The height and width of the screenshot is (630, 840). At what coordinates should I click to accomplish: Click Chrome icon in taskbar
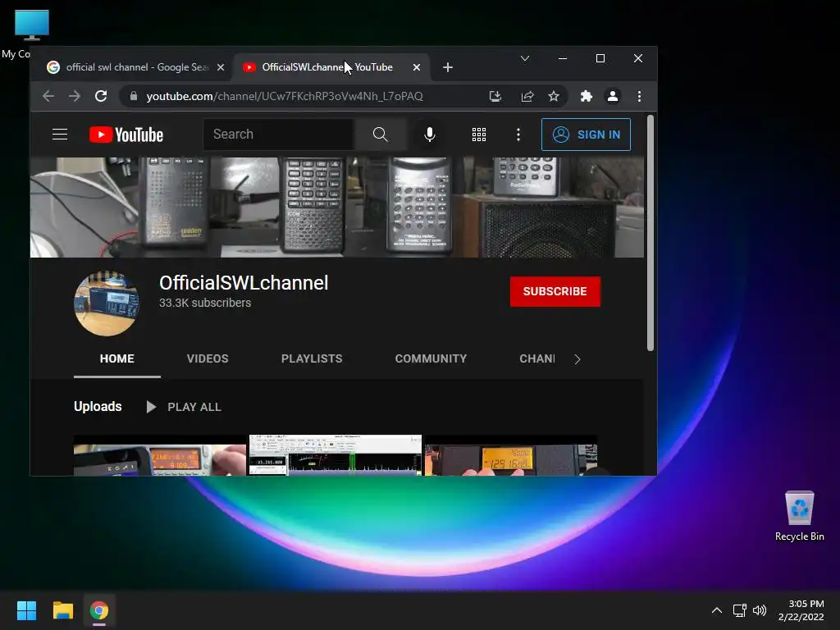click(x=99, y=610)
